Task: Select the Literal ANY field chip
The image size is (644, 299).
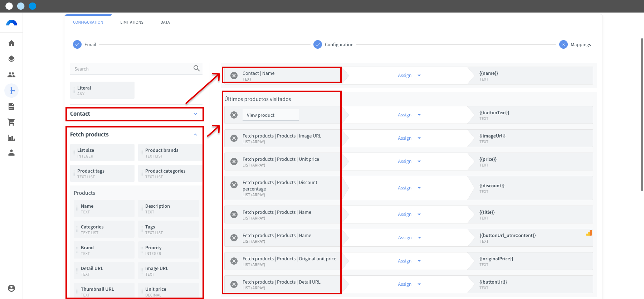Action: coord(102,90)
